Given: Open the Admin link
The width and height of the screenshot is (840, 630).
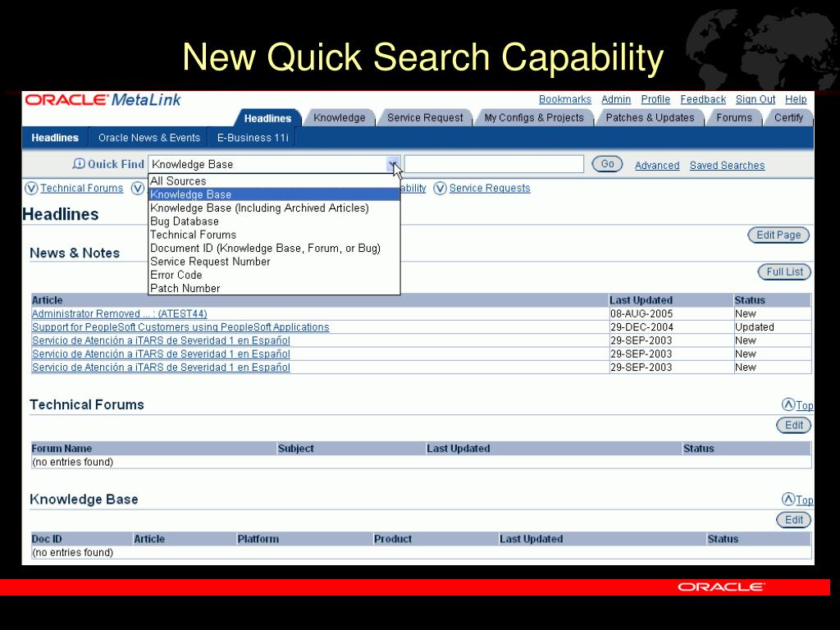Looking at the screenshot, I should coord(616,99).
